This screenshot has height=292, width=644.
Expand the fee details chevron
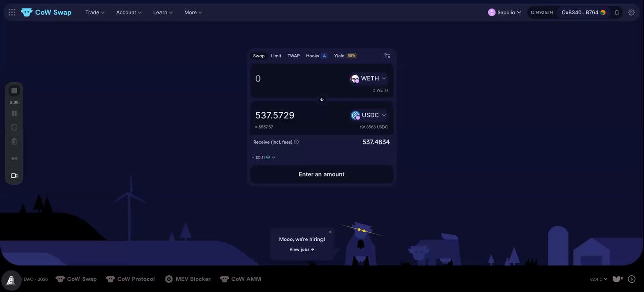pyautogui.click(x=274, y=158)
